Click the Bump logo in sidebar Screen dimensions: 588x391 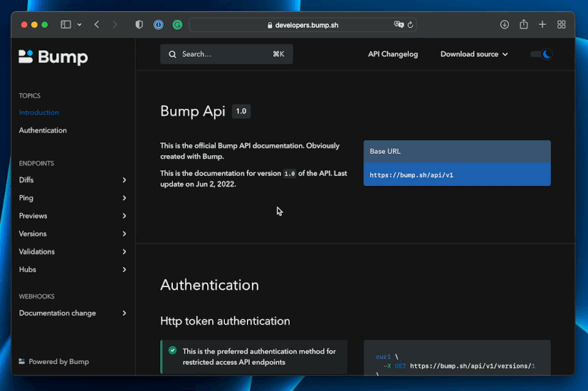(x=53, y=57)
